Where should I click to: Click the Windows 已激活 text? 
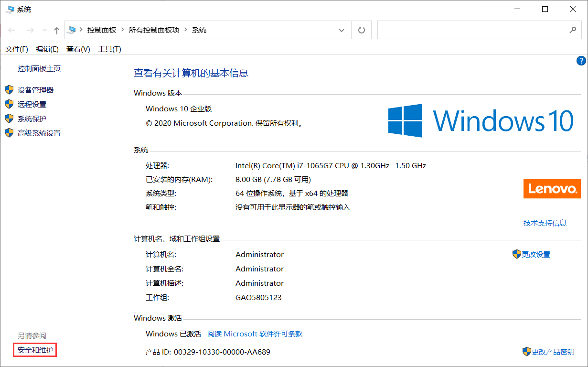[x=173, y=334]
